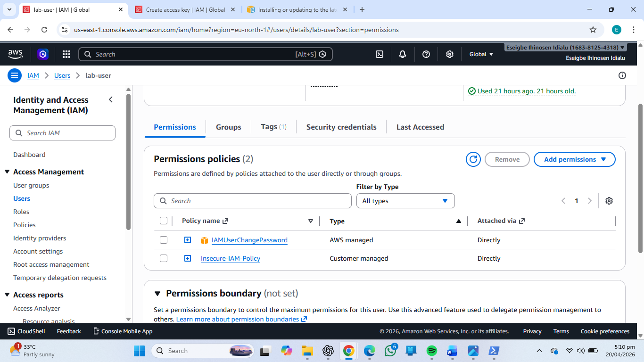Open the IAMUserChangePassword policy link
Screen dimensions: 644x362
pyautogui.click(x=249, y=240)
